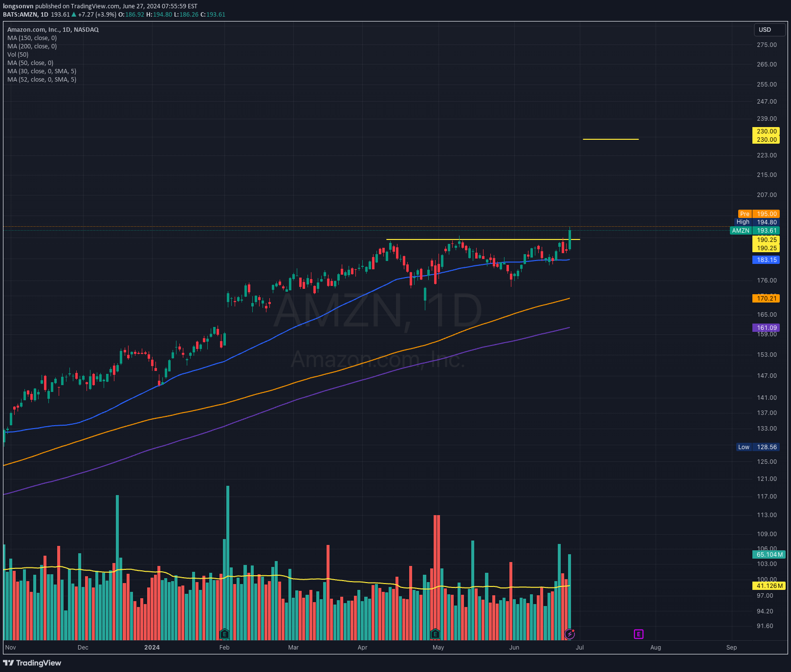Click the 153.00 price scale value
Viewport: 791px width, 672px height.
[x=767, y=355]
